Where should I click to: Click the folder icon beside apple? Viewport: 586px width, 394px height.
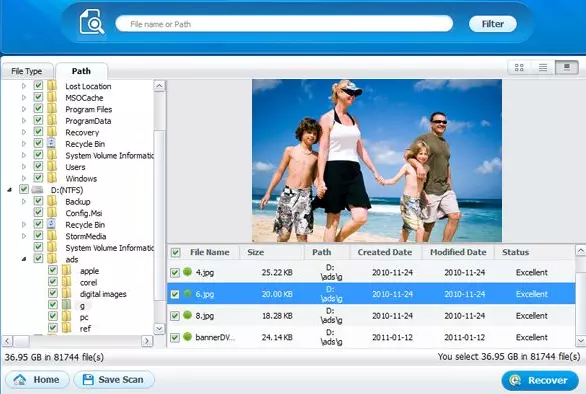(67, 270)
